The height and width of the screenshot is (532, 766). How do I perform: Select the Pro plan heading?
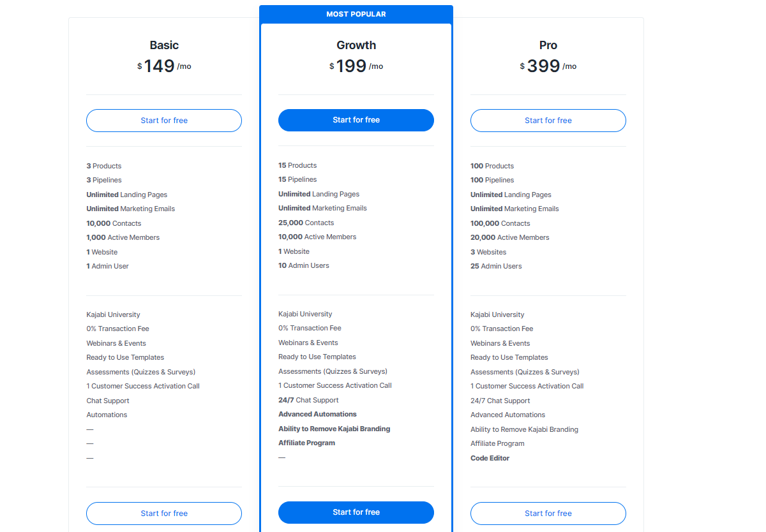tap(548, 45)
